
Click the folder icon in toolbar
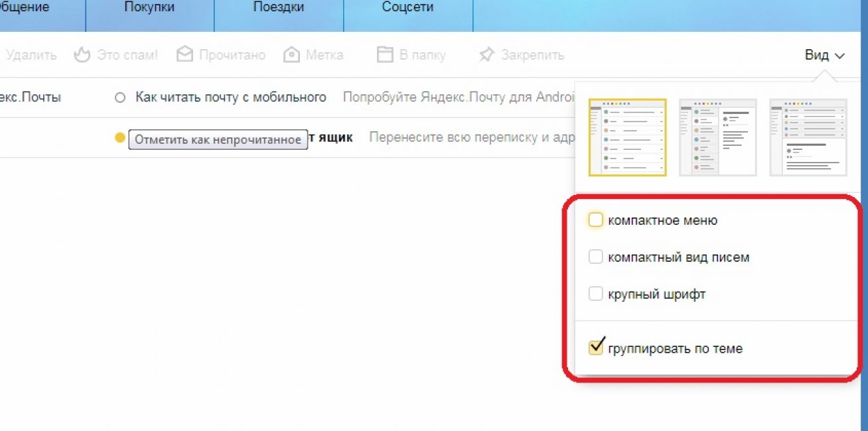tap(385, 54)
